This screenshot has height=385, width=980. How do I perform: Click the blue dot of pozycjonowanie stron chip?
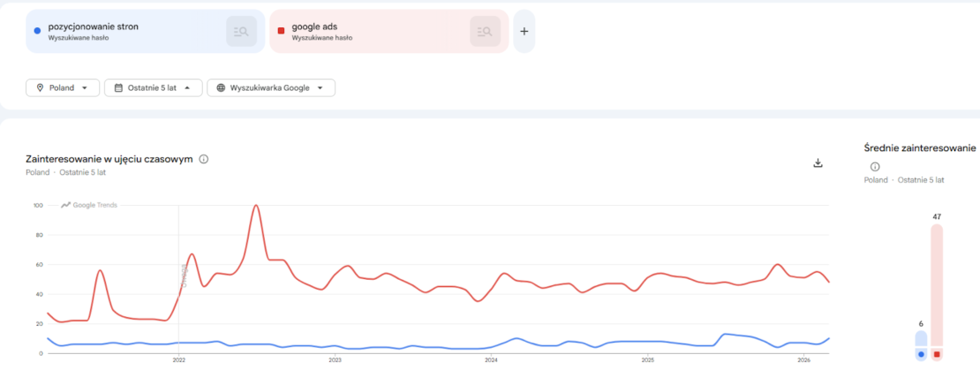(x=37, y=30)
